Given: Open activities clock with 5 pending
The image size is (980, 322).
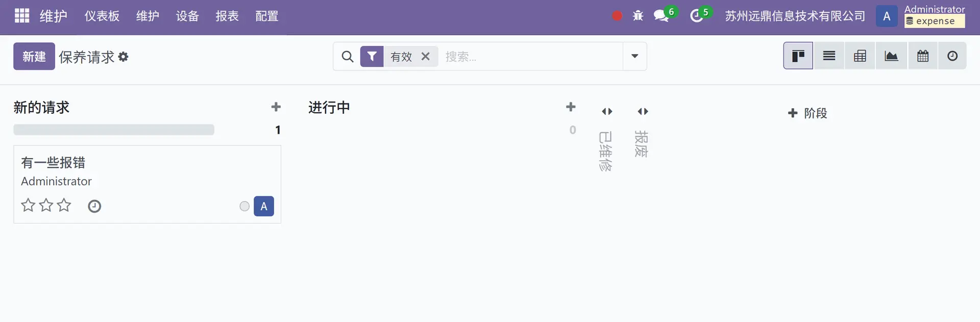Looking at the screenshot, I should (700, 14).
